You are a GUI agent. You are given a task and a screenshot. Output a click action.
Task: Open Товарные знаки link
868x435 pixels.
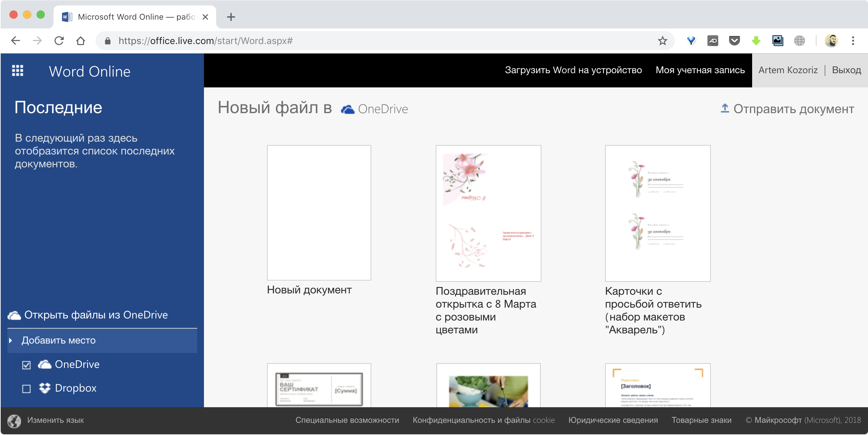click(702, 420)
